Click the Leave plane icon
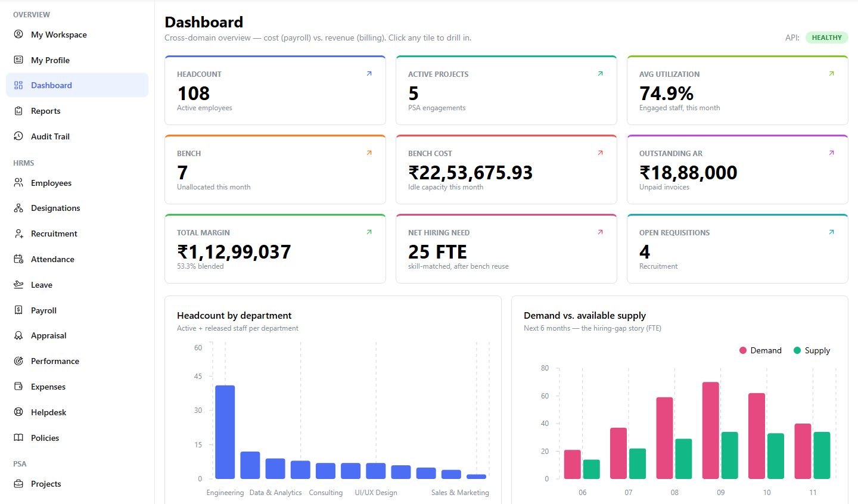 coord(18,285)
